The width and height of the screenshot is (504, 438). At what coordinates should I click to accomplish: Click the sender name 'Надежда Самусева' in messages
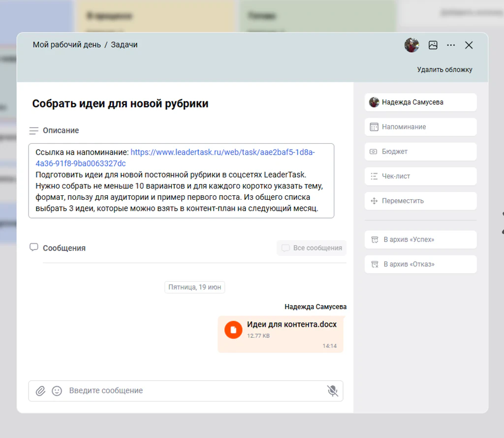[315, 307]
